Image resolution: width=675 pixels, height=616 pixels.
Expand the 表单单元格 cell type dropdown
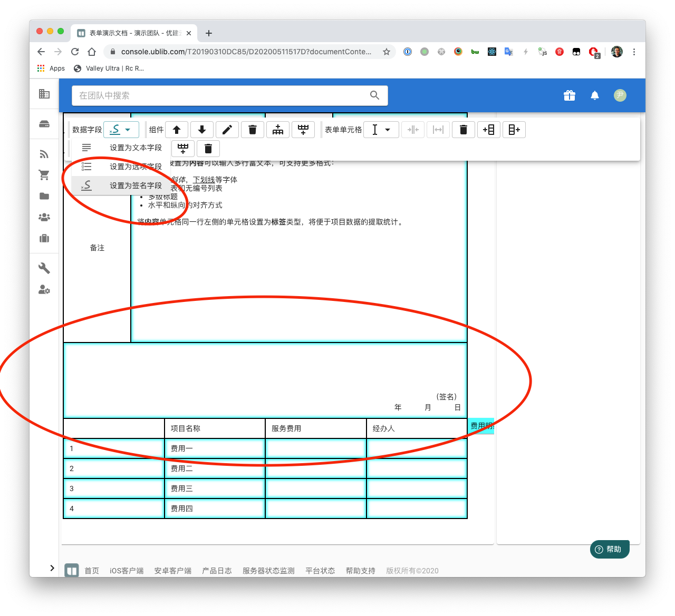pos(381,130)
